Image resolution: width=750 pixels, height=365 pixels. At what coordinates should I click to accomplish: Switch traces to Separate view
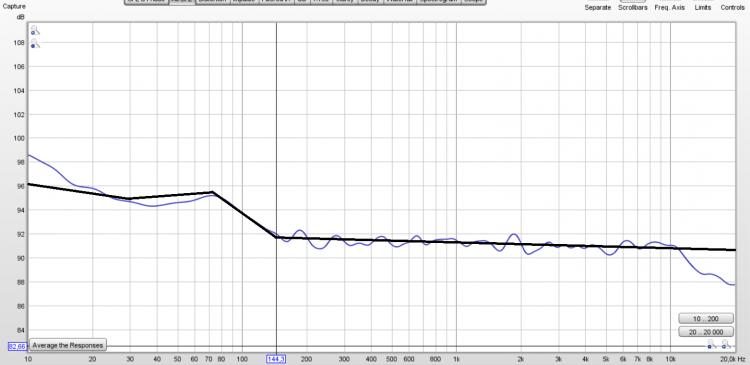click(x=598, y=8)
